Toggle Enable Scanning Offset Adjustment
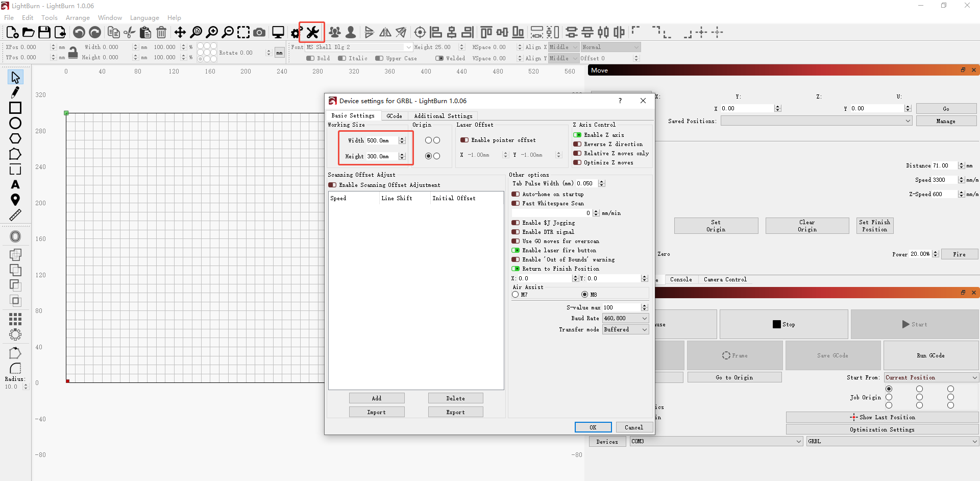 click(x=332, y=185)
